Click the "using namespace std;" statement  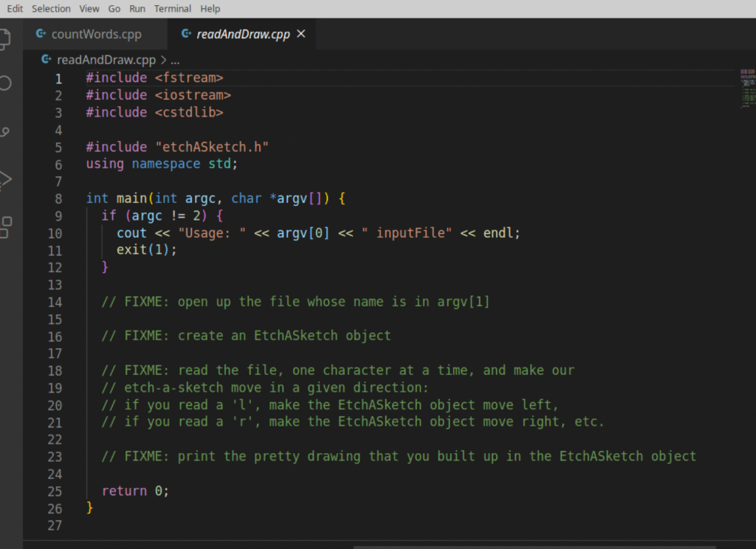(162, 164)
